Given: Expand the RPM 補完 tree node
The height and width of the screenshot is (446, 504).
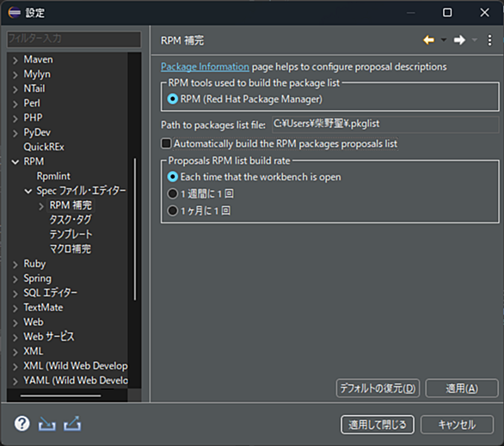Looking at the screenshot, I should point(41,206).
